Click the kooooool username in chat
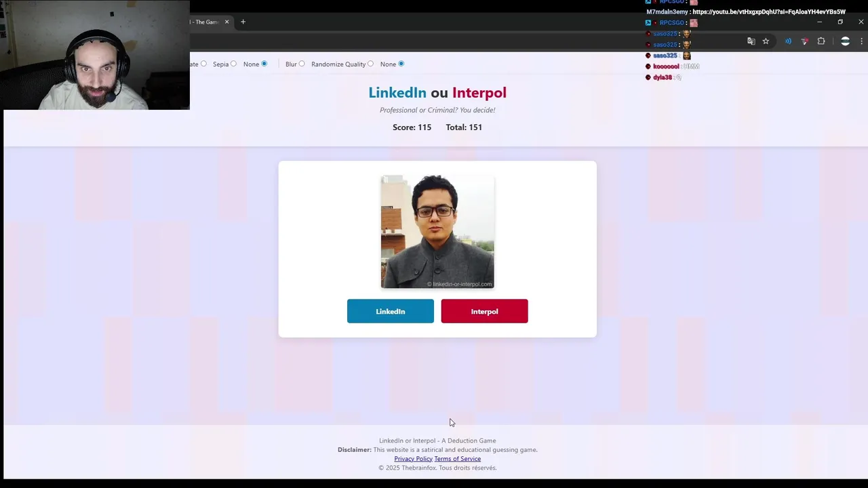 [666, 66]
